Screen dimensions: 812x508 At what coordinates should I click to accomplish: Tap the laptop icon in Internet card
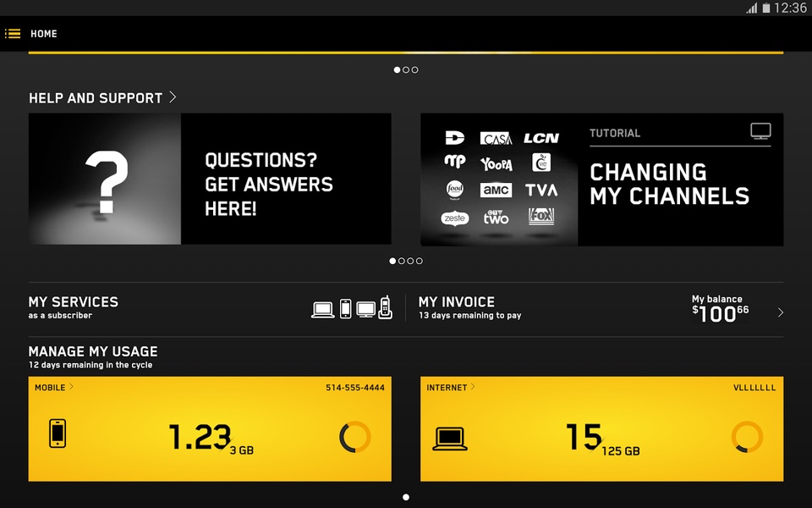click(x=449, y=439)
